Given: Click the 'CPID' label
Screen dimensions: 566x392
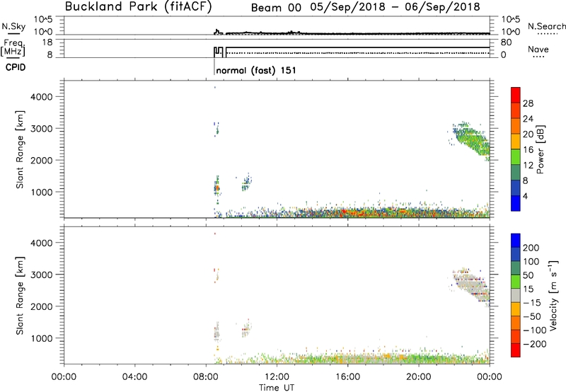Looking at the screenshot, I should point(16,67).
